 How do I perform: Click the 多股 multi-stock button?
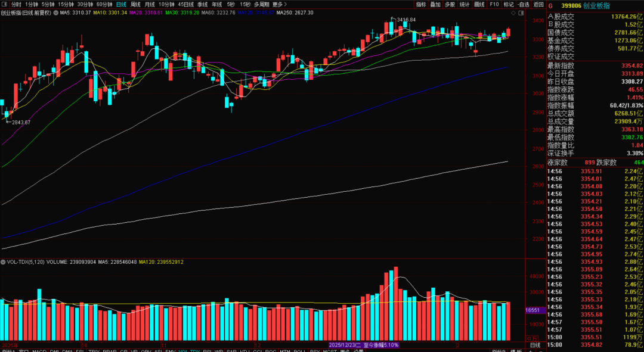point(450,4)
